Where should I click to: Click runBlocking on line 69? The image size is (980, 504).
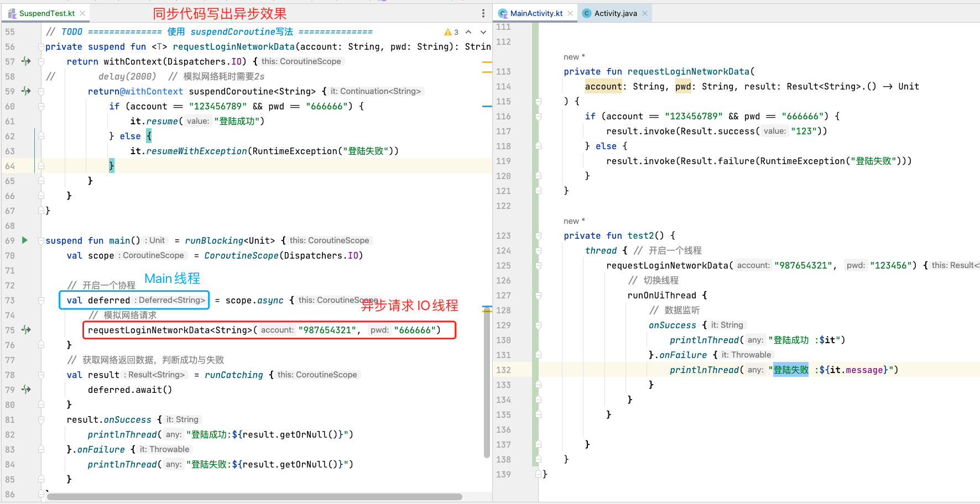[x=214, y=240]
